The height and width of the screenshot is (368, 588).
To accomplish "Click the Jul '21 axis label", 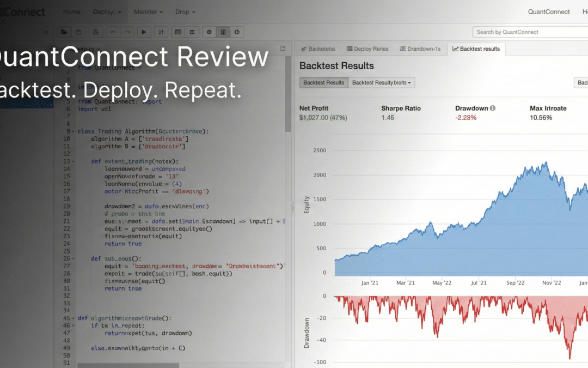I will click(x=479, y=283).
